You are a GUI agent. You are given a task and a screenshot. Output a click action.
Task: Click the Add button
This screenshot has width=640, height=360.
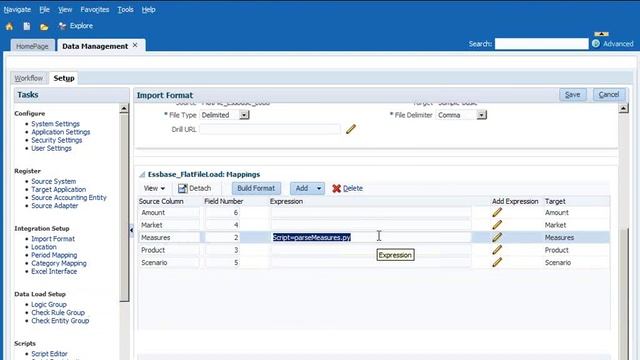tap(302, 188)
